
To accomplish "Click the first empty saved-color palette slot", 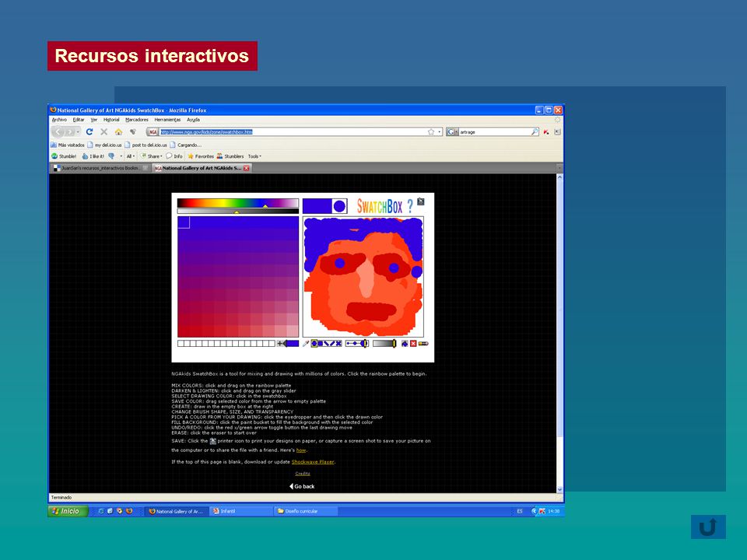I will (181, 343).
